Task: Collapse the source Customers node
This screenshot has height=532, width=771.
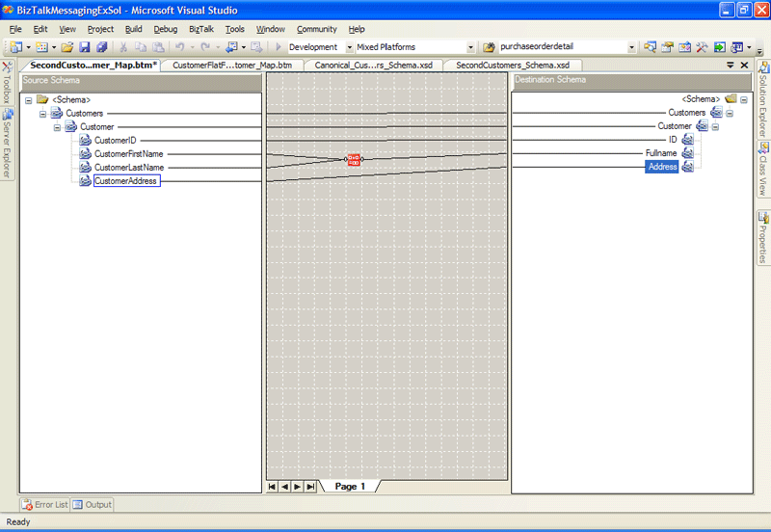Action: tap(42, 114)
